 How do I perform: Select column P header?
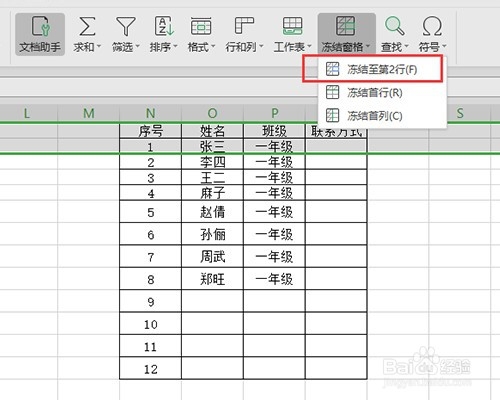(274, 113)
